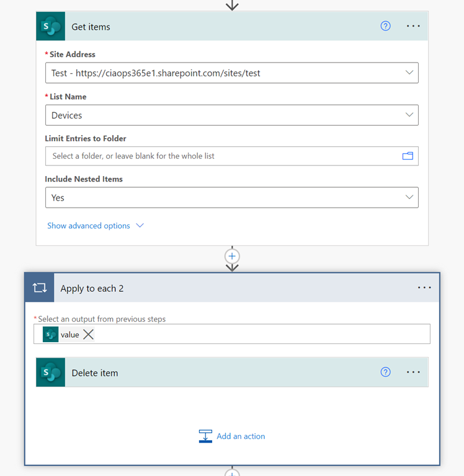Expand the Include Nested Items dropdown
The width and height of the screenshot is (464, 476).
(409, 198)
